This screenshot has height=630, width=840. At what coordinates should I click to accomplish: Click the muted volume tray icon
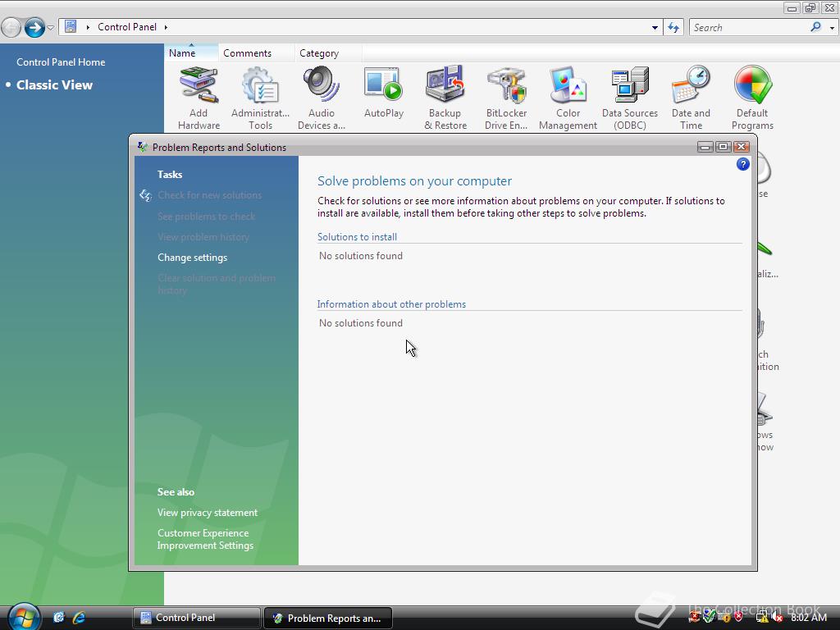tap(778, 618)
